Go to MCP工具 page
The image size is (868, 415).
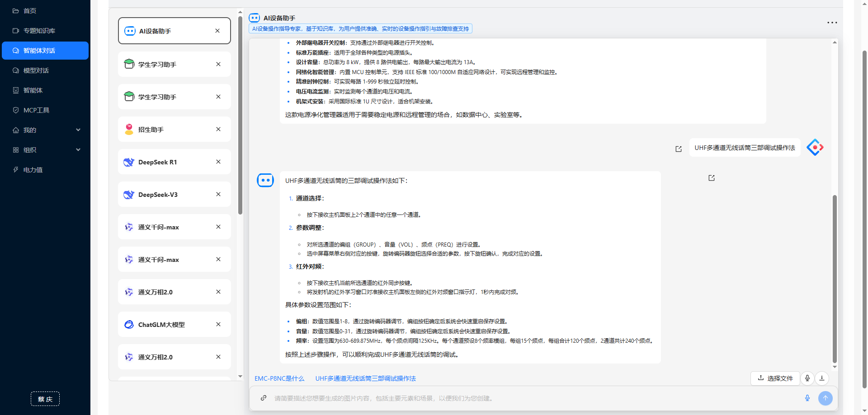tap(36, 110)
